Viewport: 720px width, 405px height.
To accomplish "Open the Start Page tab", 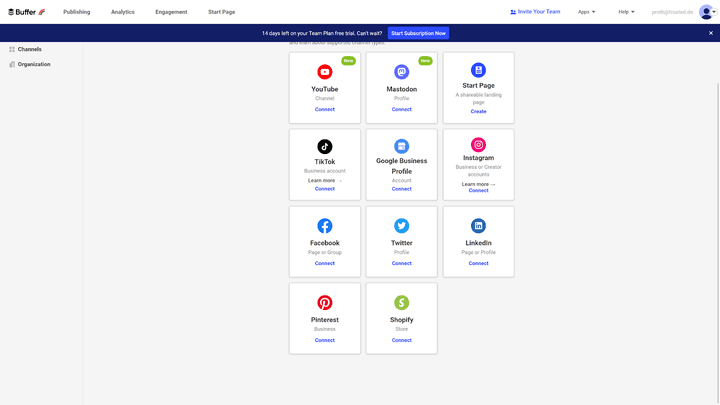I will click(x=221, y=12).
